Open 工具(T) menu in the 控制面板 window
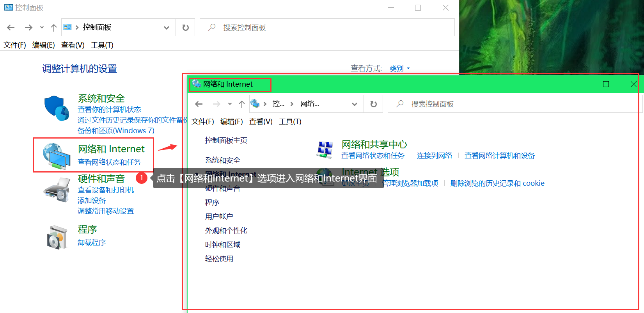The height and width of the screenshot is (313, 644). coord(102,45)
